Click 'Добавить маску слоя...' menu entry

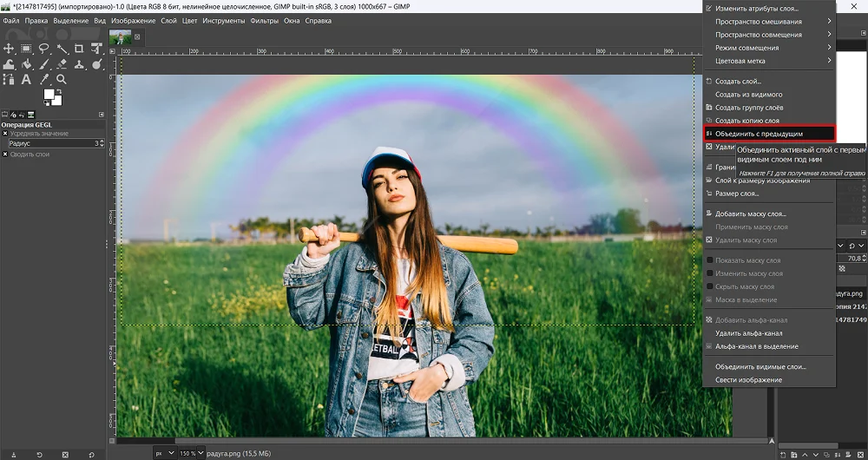769,214
